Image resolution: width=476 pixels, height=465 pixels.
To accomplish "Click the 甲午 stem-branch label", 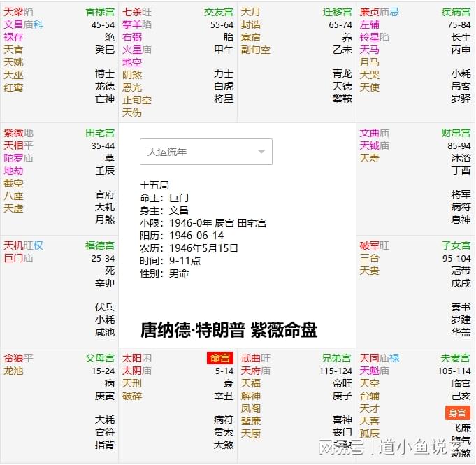I will [x=224, y=50].
